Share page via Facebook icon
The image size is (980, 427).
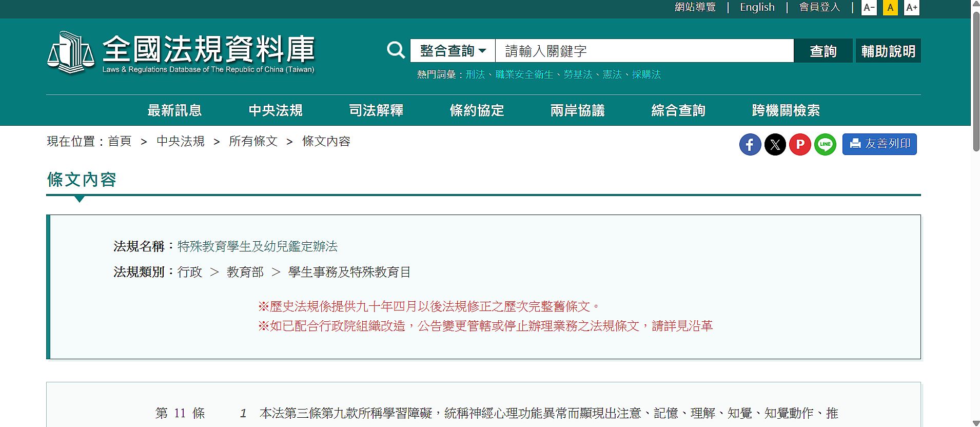[x=750, y=144]
